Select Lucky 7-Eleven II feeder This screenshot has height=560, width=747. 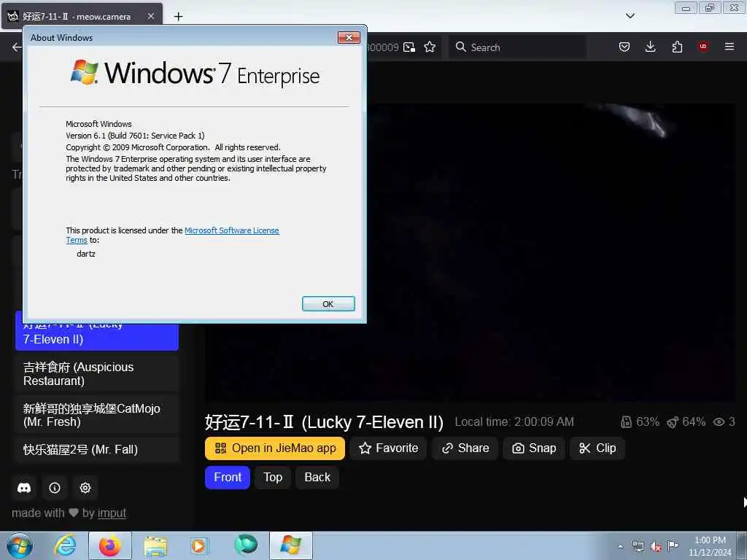coord(97,336)
